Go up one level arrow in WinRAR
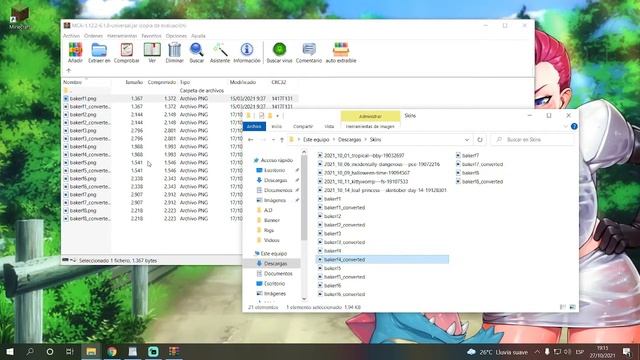The width and height of the screenshot is (640, 360). pos(69,71)
